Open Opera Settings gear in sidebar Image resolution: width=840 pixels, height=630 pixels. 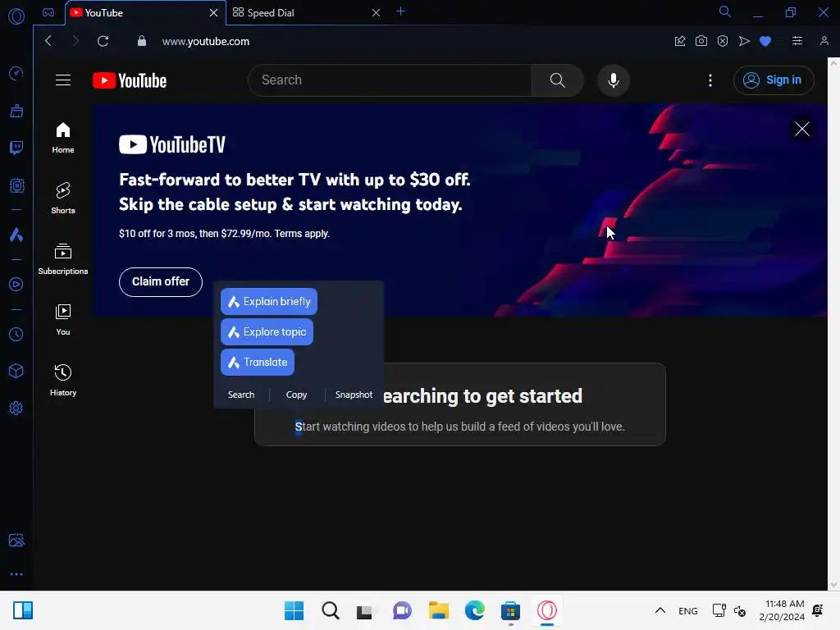pyautogui.click(x=16, y=409)
